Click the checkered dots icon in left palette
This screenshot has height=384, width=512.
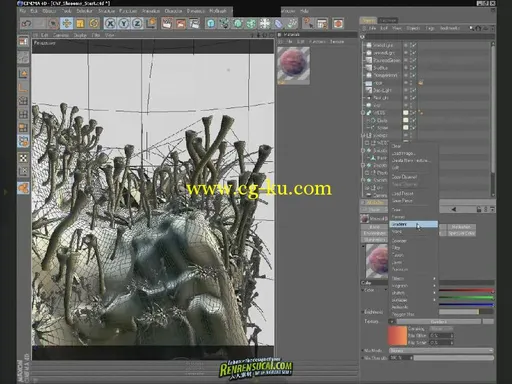[23, 158]
